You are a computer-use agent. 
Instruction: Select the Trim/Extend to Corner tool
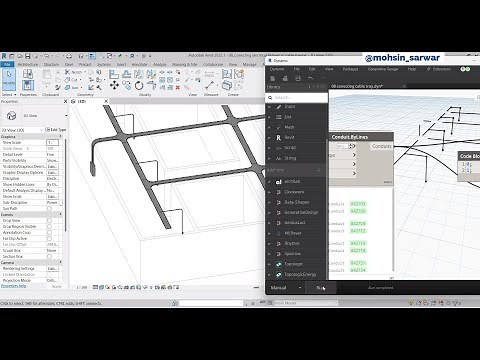[151, 85]
